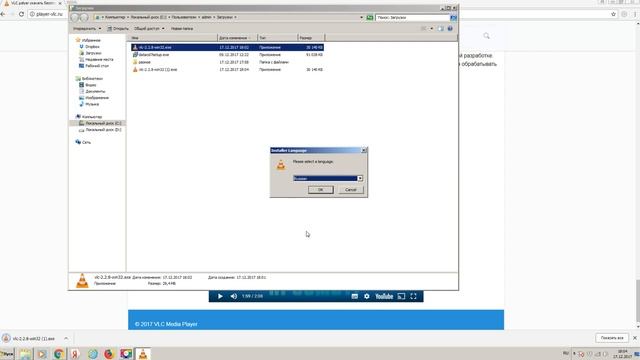The height and width of the screenshot is (360, 640).
Task: Select Избранное in the navigation pane
Action: tap(88, 40)
